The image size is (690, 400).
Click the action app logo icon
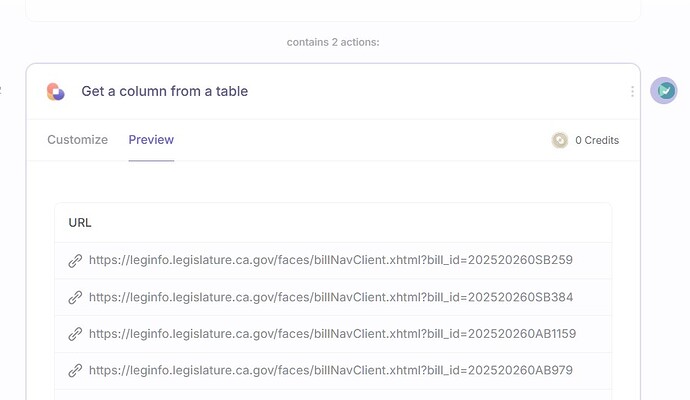pos(55,92)
